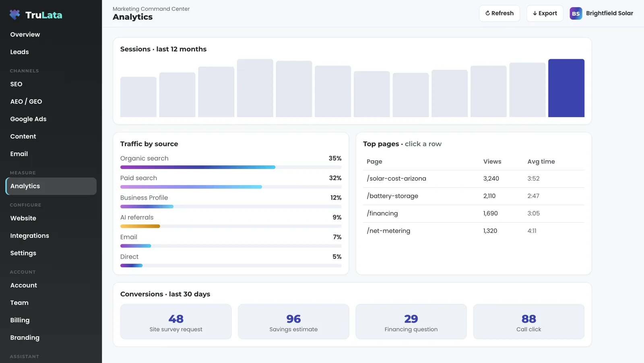Select the Analytics sidebar item
This screenshot has width=644, height=363.
coord(51,186)
